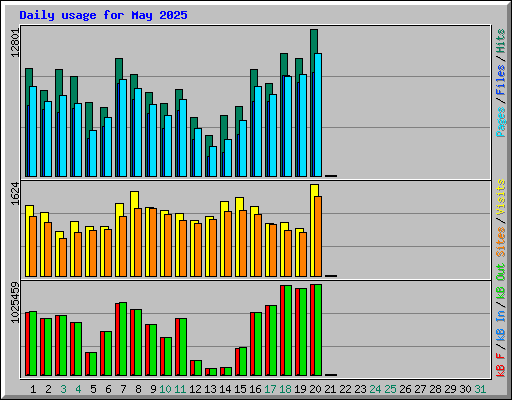
Task: Click the 'Pages' legend label
Action: pos(501,122)
